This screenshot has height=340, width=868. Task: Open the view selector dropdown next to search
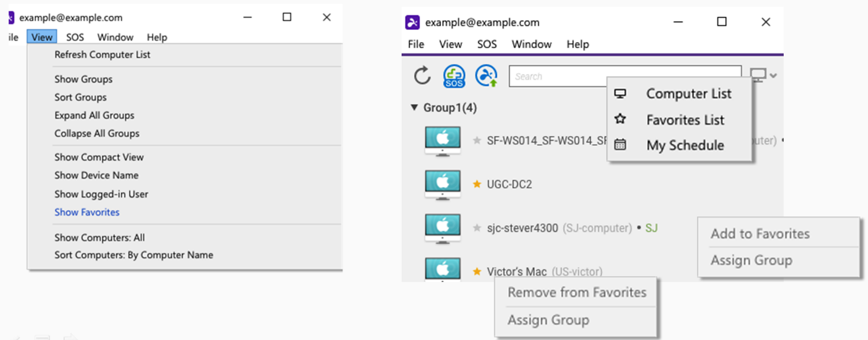[762, 76]
